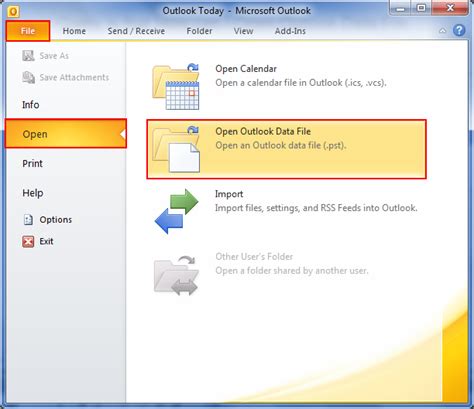Go to the Print section
This screenshot has width=474, height=409.
[x=32, y=163]
